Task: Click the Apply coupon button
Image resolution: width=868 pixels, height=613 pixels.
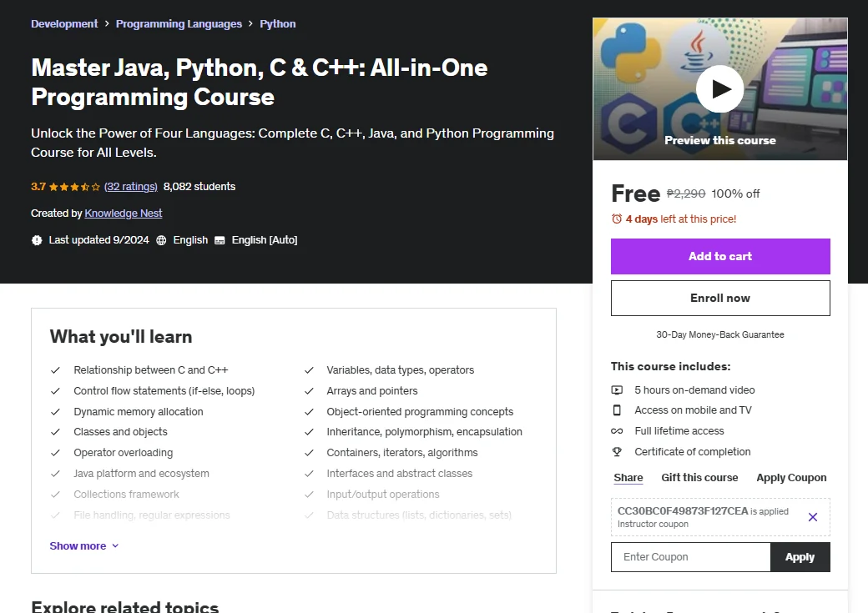Action: (800, 557)
